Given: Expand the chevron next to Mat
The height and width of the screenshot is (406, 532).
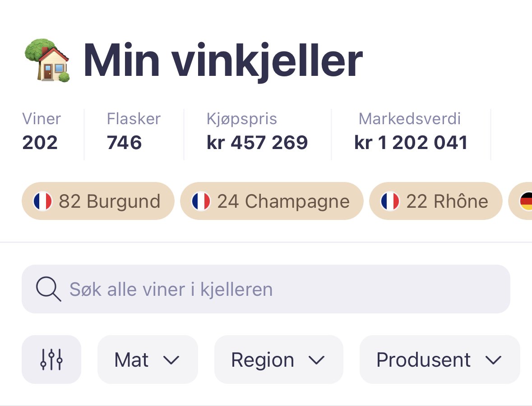Looking at the screenshot, I should [171, 360].
